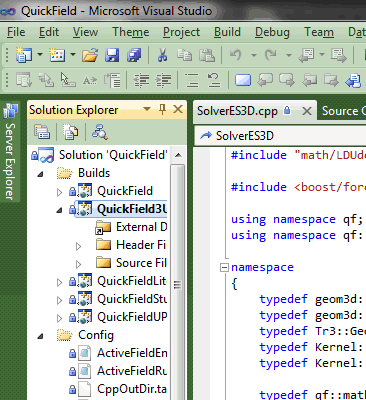Click the New Project toolbar icon

(x=24, y=55)
